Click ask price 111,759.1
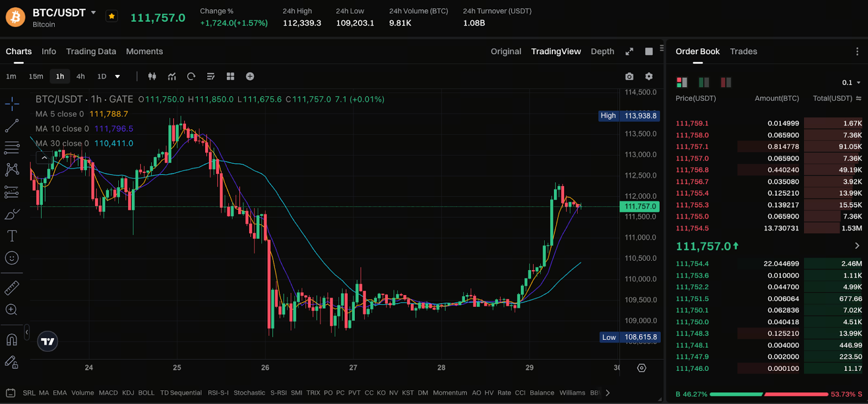The image size is (868, 404). point(692,123)
